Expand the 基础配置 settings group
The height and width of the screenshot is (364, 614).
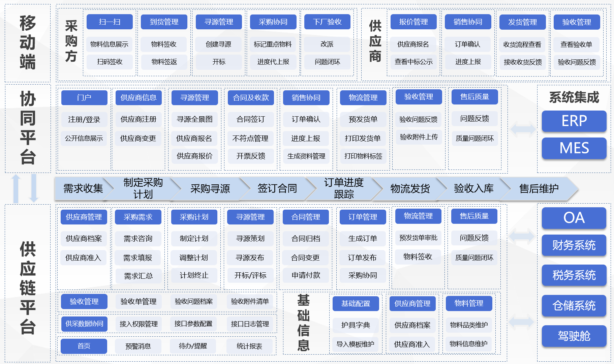[356, 304]
